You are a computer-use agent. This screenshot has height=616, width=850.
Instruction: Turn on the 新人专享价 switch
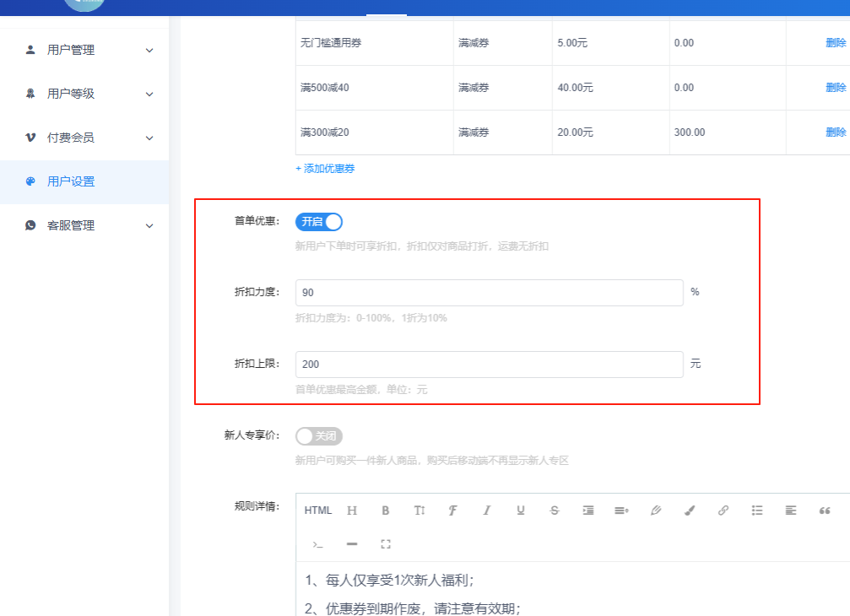[x=319, y=435]
